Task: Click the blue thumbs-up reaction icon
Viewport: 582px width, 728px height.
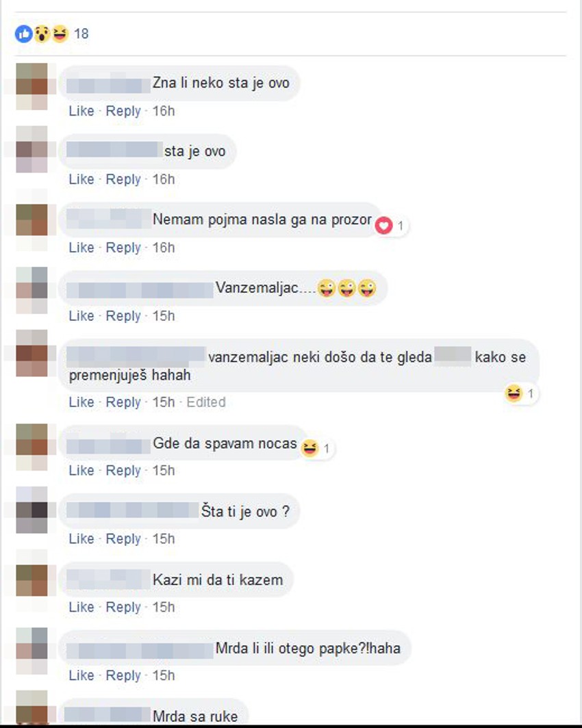Action: click(x=23, y=34)
